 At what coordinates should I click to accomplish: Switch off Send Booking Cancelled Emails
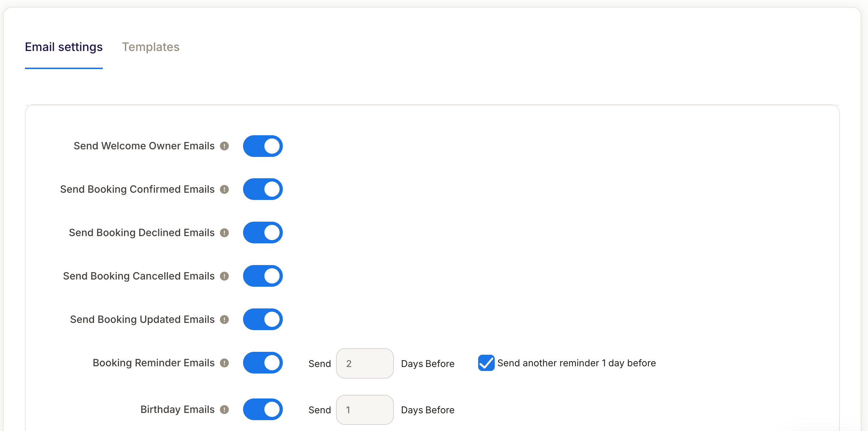tap(263, 276)
